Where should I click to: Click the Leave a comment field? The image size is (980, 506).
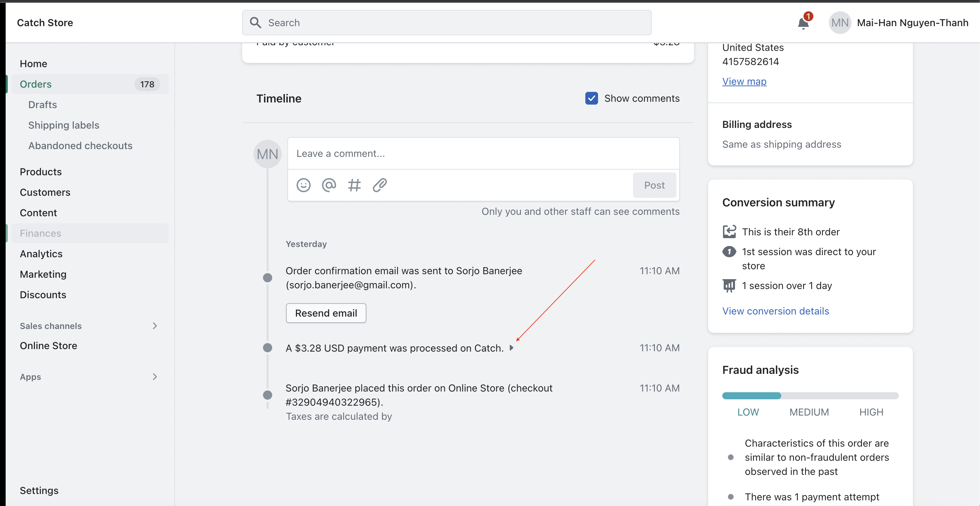point(483,153)
